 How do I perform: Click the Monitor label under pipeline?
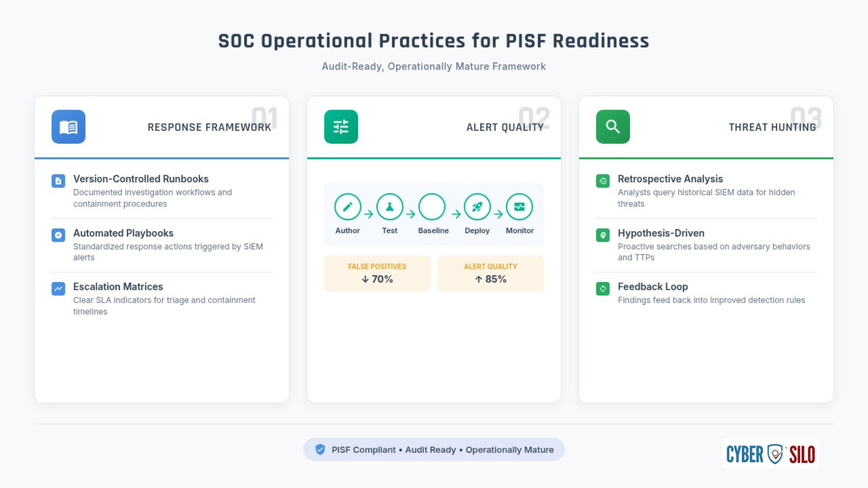pos(520,230)
